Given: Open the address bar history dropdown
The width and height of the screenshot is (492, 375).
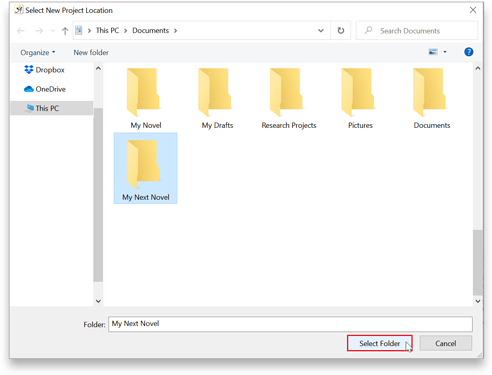Looking at the screenshot, I should [x=321, y=31].
